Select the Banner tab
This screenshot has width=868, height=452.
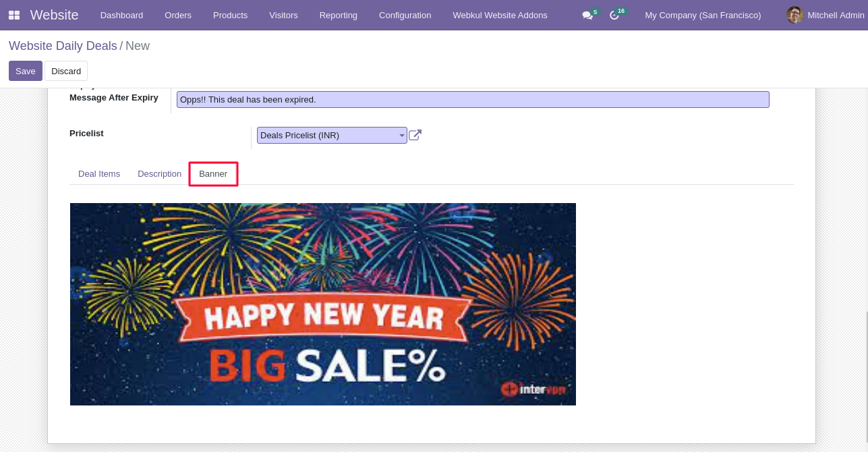[x=213, y=173]
